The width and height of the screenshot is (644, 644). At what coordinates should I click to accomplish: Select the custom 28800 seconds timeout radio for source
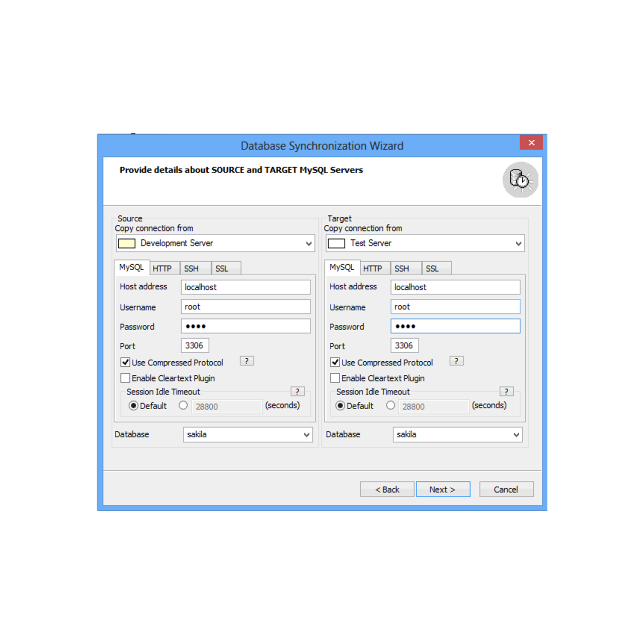tap(183, 405)
